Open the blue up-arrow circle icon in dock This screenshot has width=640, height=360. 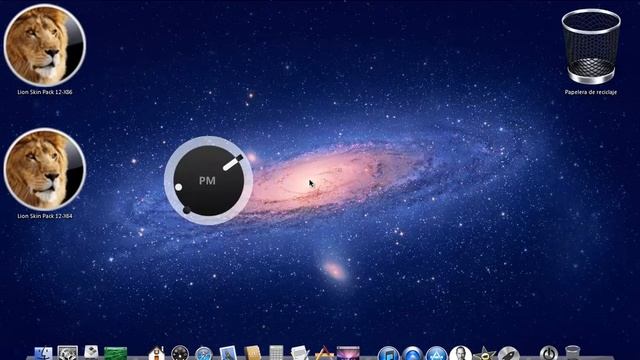point(413,354)
